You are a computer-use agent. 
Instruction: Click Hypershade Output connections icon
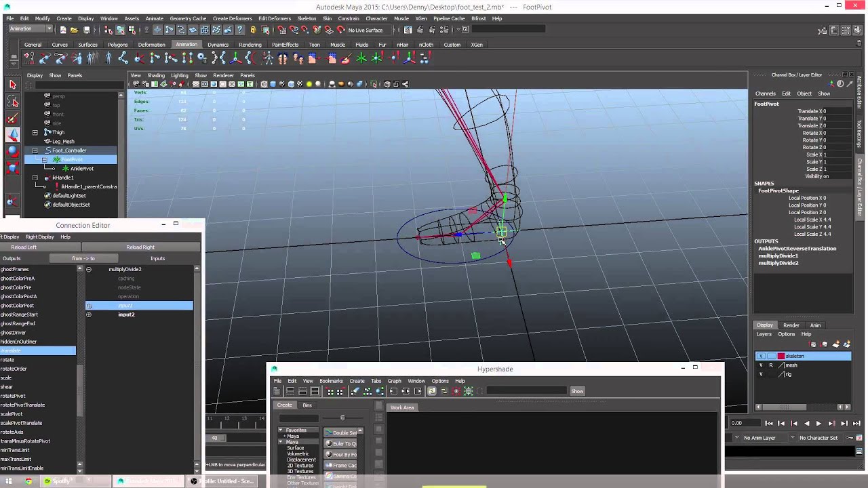tap(418, 391)
